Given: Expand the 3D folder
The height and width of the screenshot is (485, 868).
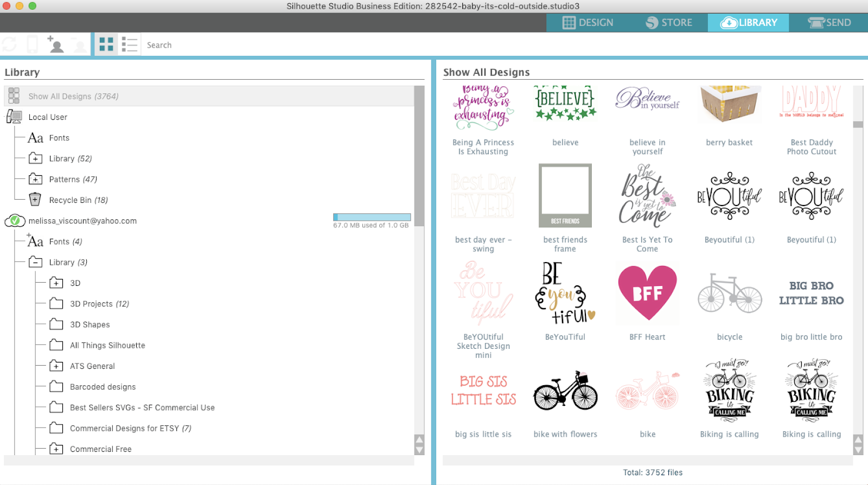Looking at the screenshot, I should (x=56, y=283).
